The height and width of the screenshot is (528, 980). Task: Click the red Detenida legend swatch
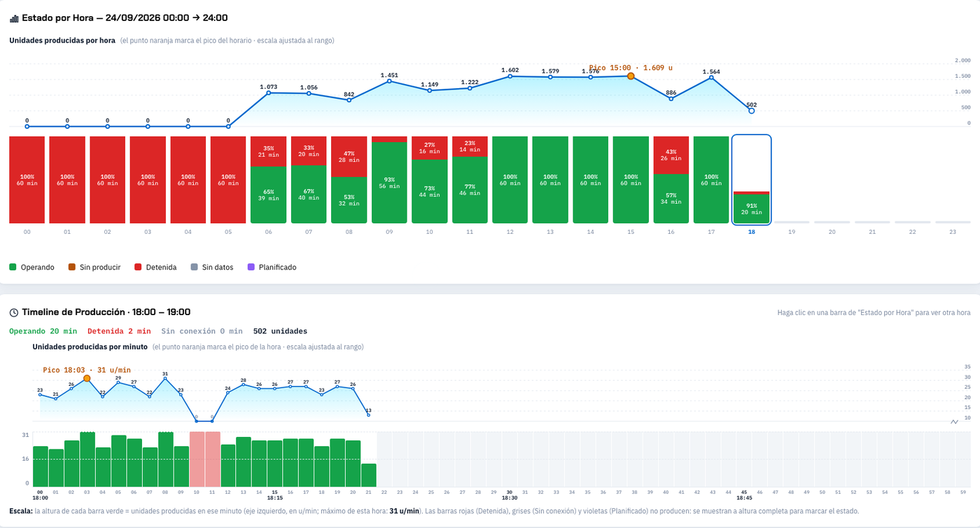138,267
